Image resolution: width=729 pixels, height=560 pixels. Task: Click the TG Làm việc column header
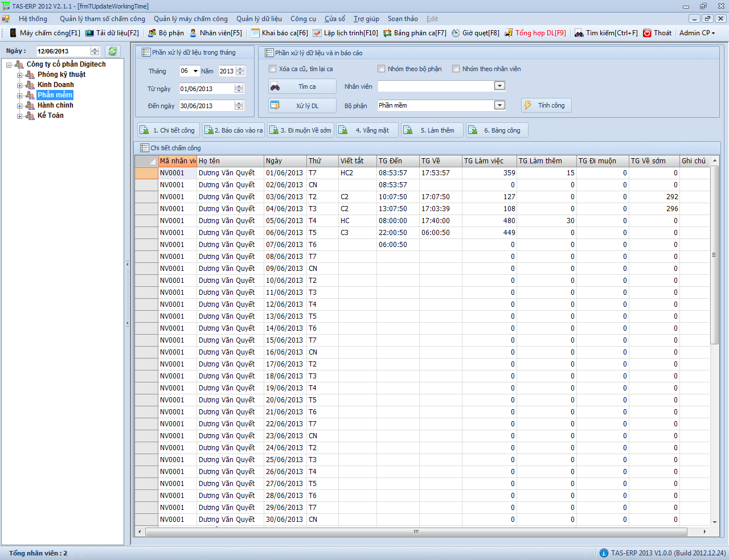(489, 161)
